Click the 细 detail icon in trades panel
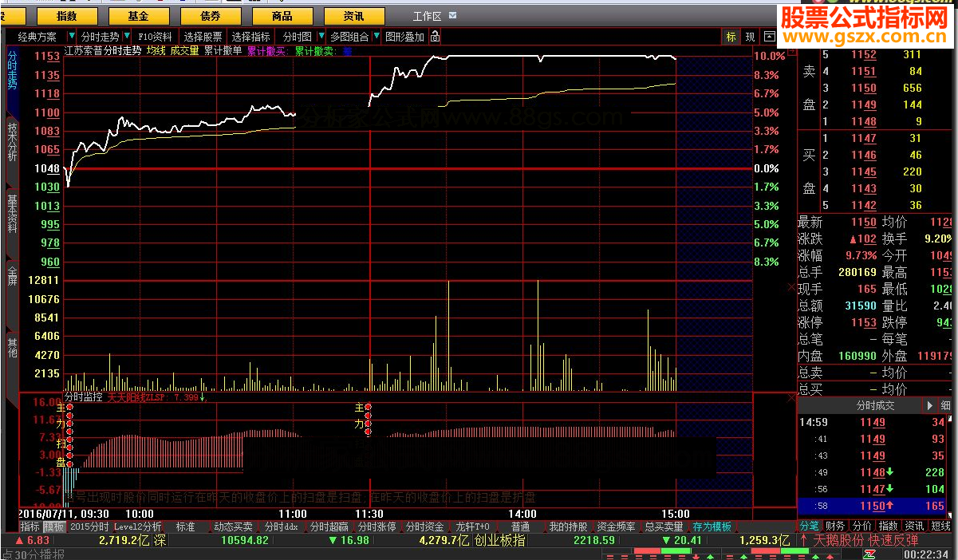The image size is (958, 560). pos(945,405)
